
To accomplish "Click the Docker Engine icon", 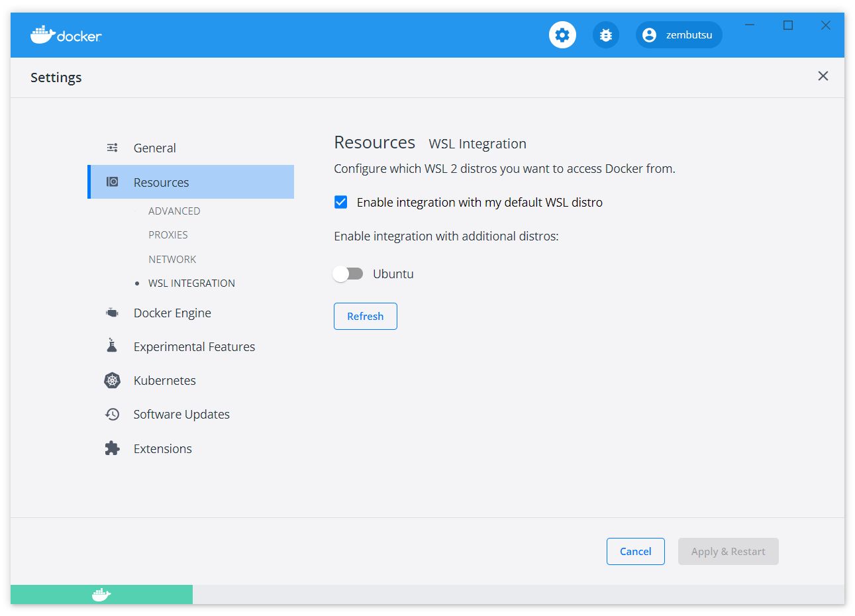I will coord(113,313).
